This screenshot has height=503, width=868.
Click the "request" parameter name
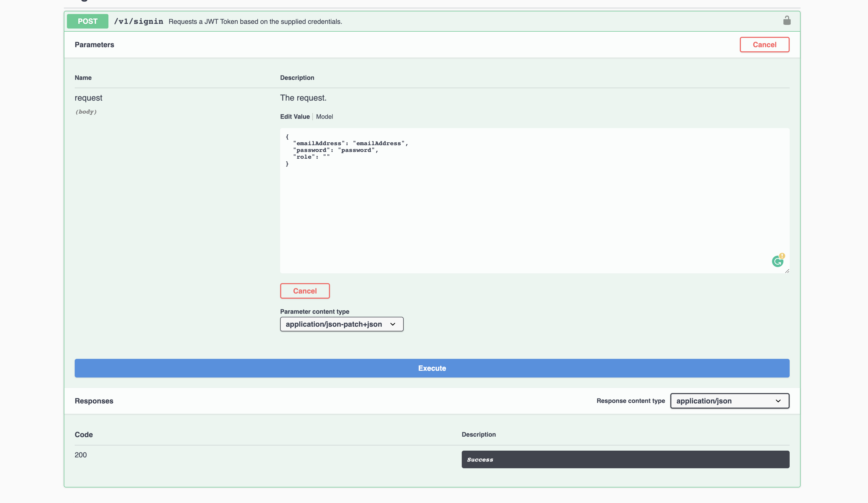[x=88, y=98]
